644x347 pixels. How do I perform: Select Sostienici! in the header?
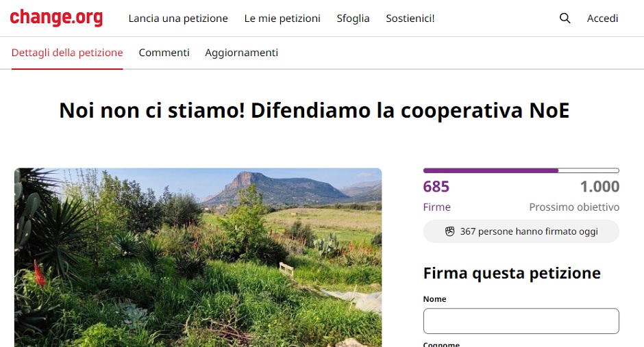[x=410, y=18]
